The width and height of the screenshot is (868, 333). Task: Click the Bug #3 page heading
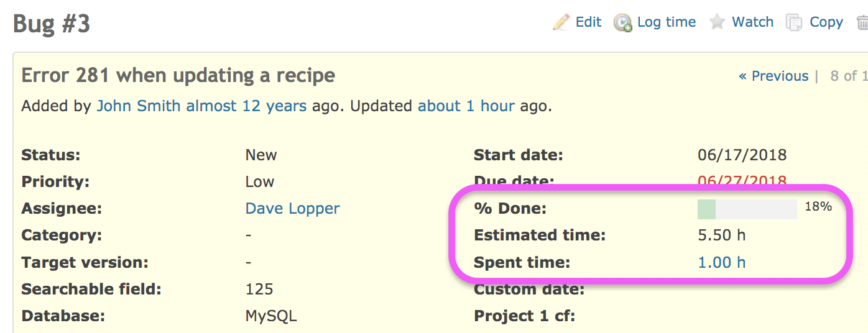click(x=52, y=25)
